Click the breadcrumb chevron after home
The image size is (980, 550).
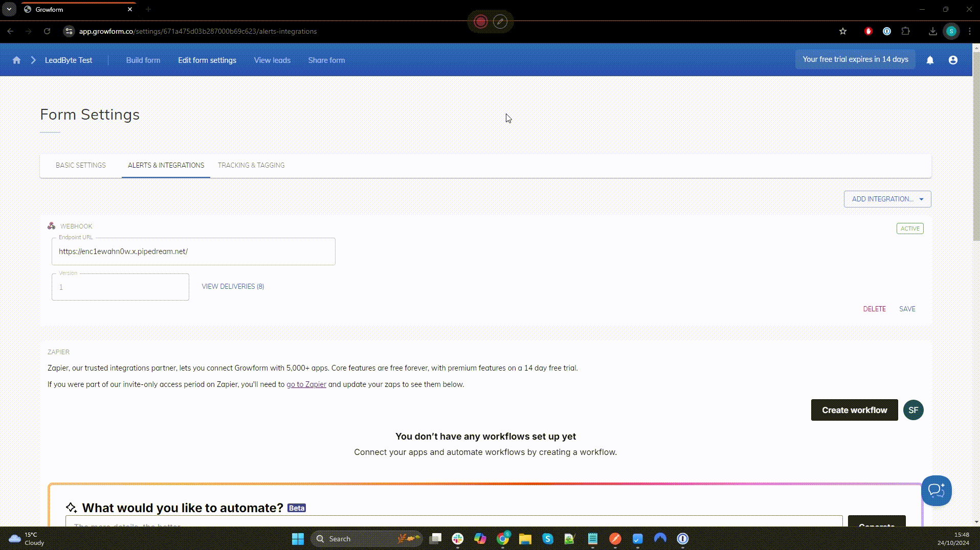pyautogui.click(x=33, y=60)
